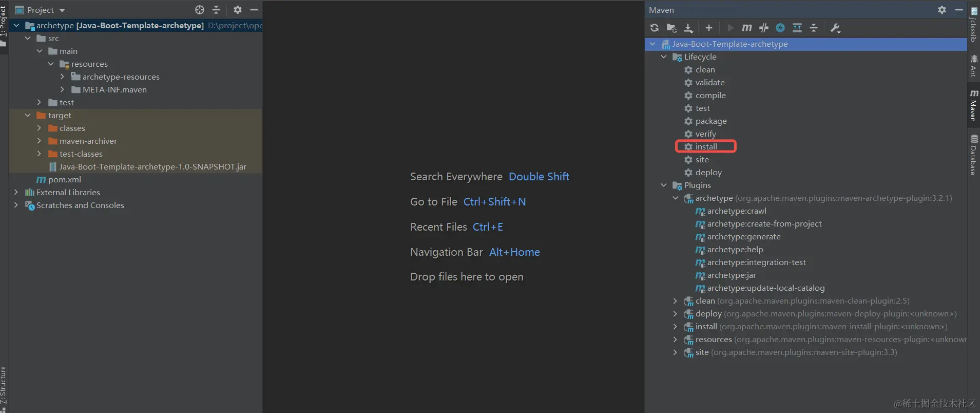Expand Scratches and Consoles node
980x413 pixels.
coord(16,205)
